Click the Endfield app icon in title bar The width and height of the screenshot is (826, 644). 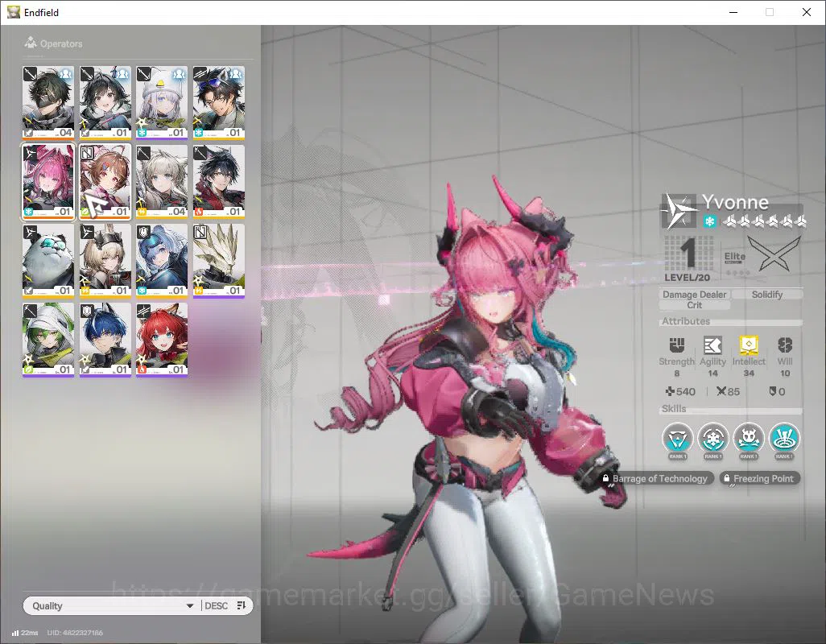(x=14, y=12)
